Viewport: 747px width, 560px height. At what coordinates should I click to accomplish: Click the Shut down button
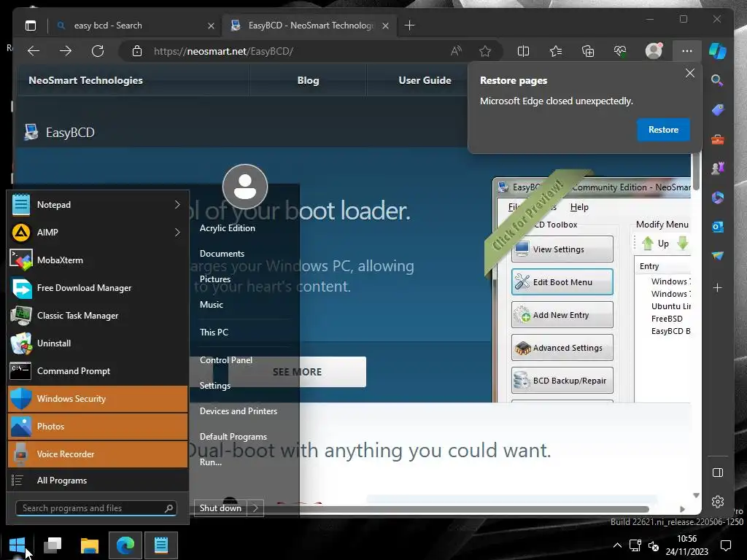coord(220,508)
